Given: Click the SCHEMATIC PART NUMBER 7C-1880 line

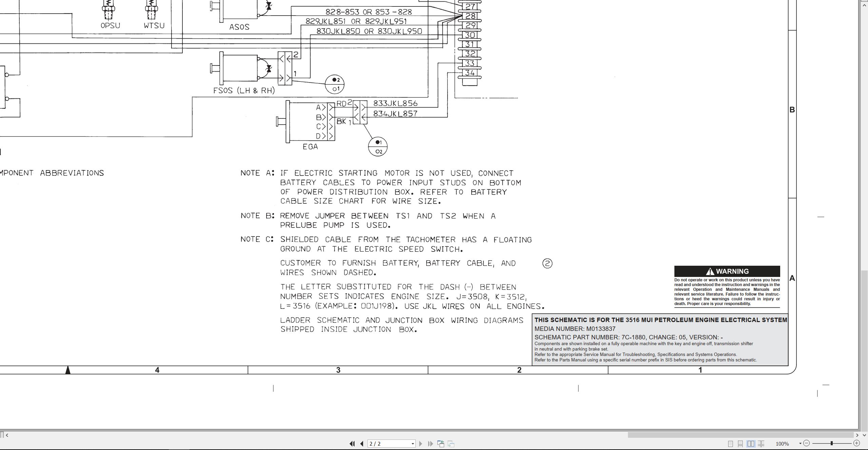Looking at the screenshot, I should pos(629,337).
